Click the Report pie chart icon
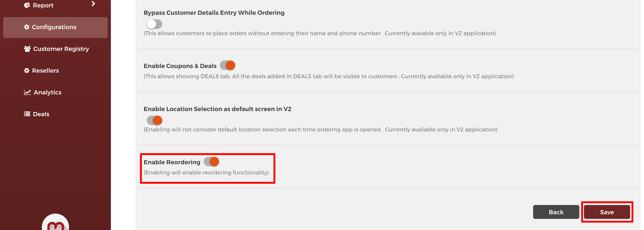 coord(27,5)
